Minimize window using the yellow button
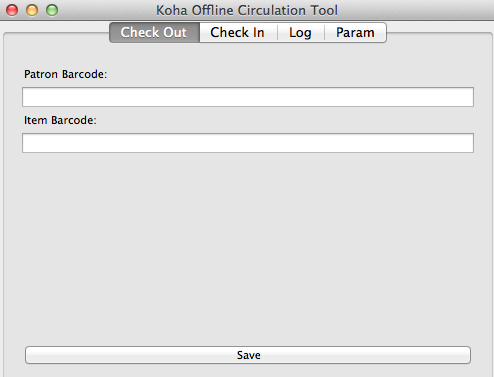 [32, 10]
